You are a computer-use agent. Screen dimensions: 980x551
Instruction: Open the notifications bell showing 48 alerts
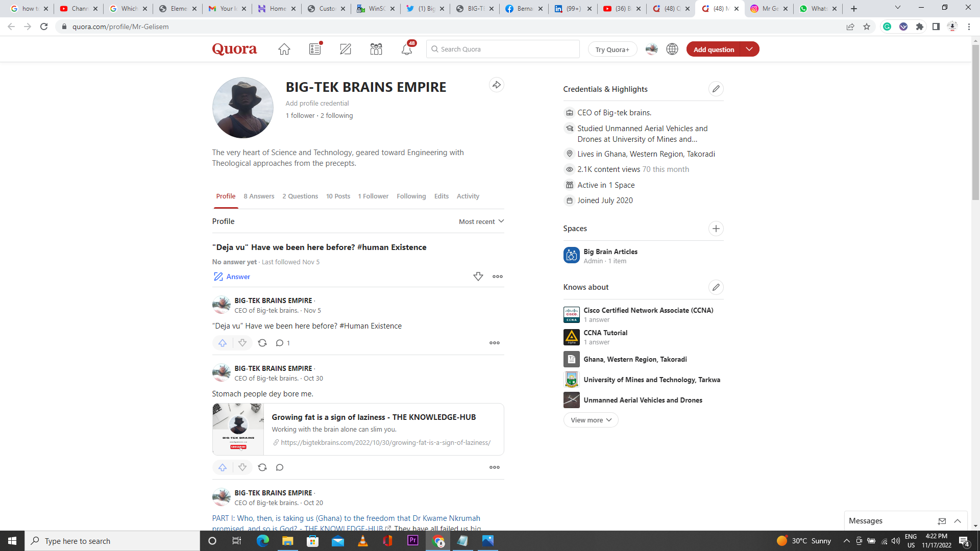pos(406,49)
